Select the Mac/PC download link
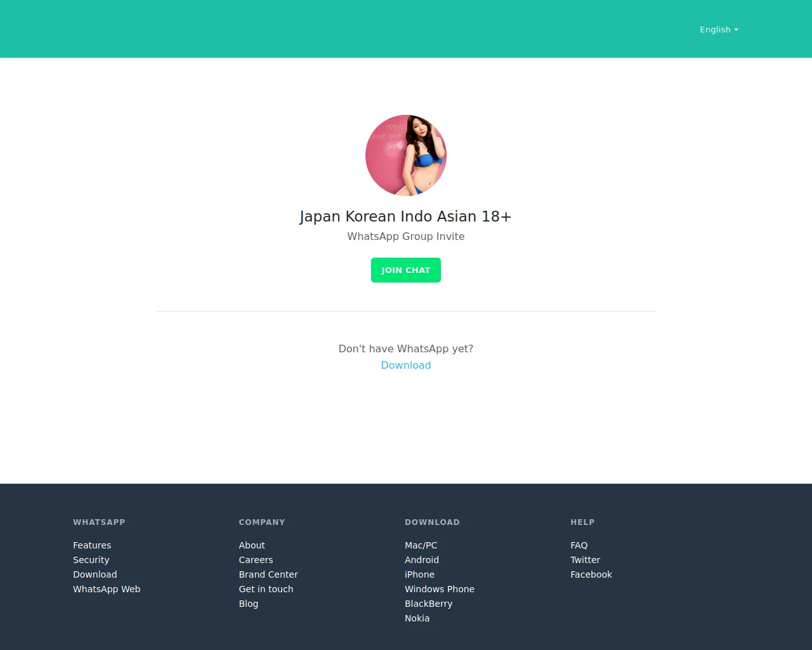 point(421,545)
